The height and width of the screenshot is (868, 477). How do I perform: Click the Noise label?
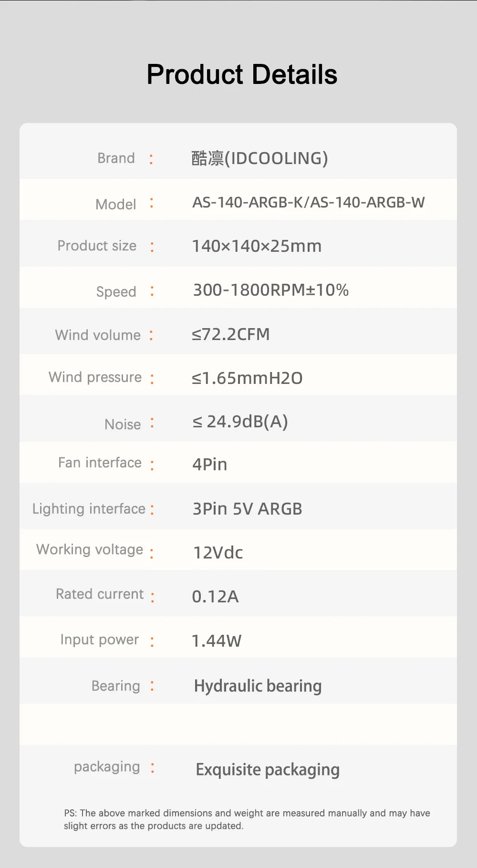click(x=123, y=424)
